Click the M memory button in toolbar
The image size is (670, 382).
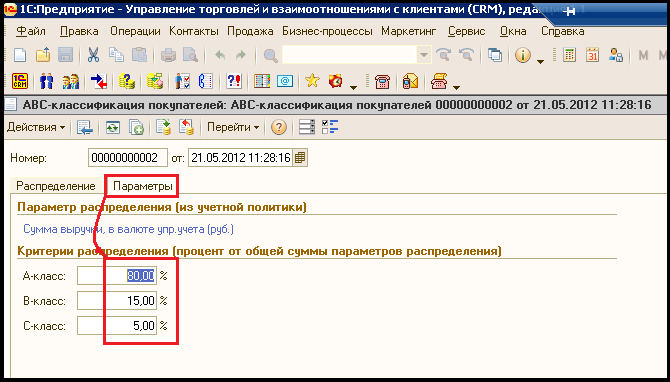tap(643, 55)
